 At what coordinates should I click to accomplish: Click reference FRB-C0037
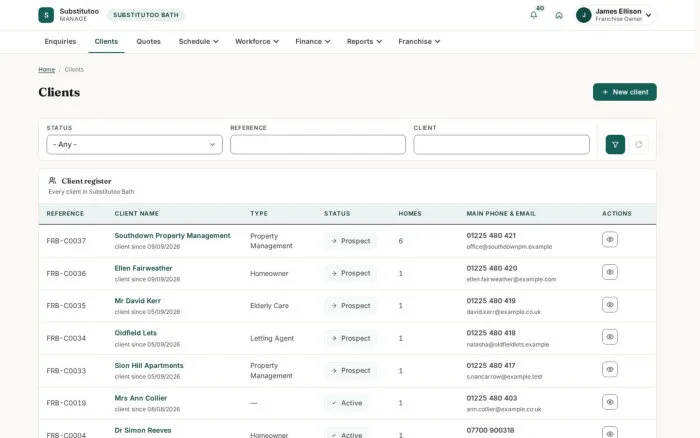[66, 241]
